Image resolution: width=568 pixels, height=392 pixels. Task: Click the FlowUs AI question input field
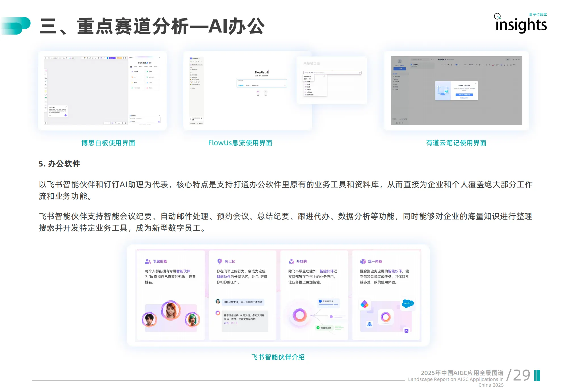click(262, 81)
